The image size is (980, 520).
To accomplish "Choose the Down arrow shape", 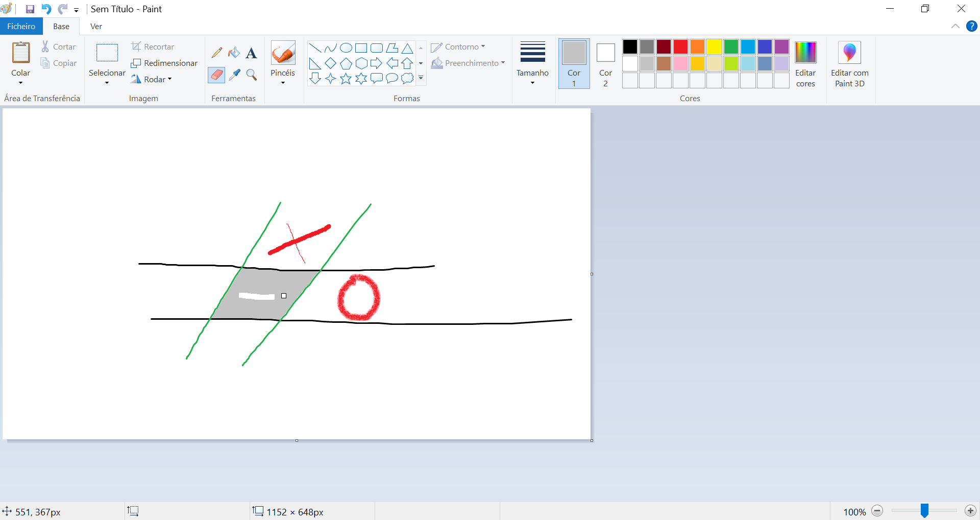I will point(315,78).
